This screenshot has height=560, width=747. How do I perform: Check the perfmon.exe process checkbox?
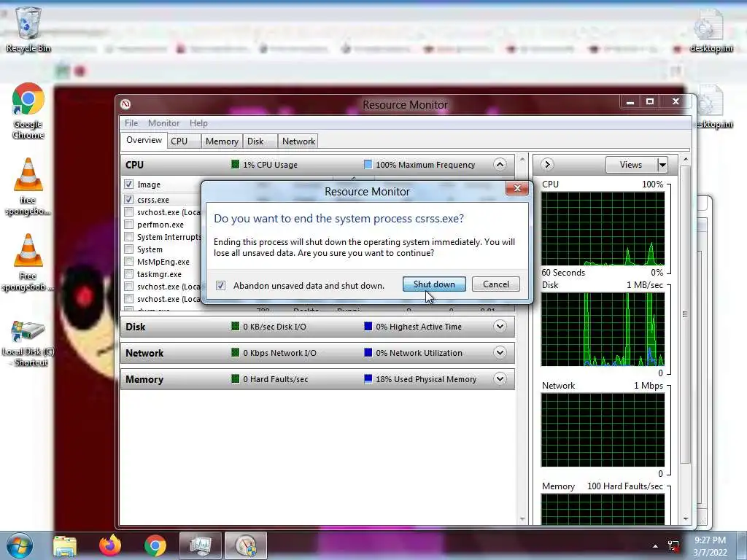tap(128, 225)
